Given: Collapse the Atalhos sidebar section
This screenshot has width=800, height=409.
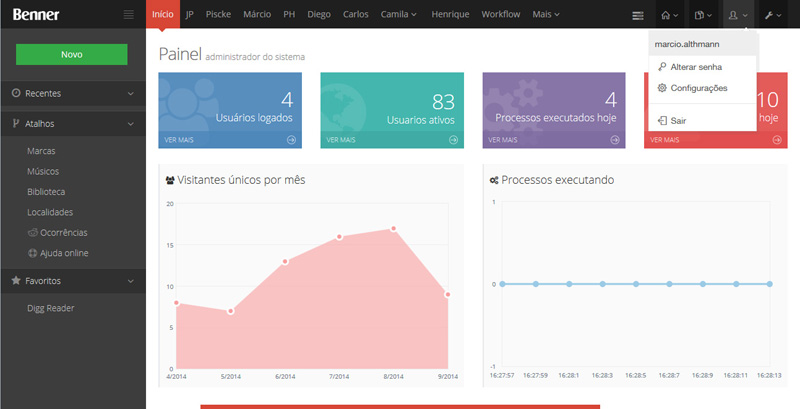Looking at the screenshot, I should (x=131, y=124).
